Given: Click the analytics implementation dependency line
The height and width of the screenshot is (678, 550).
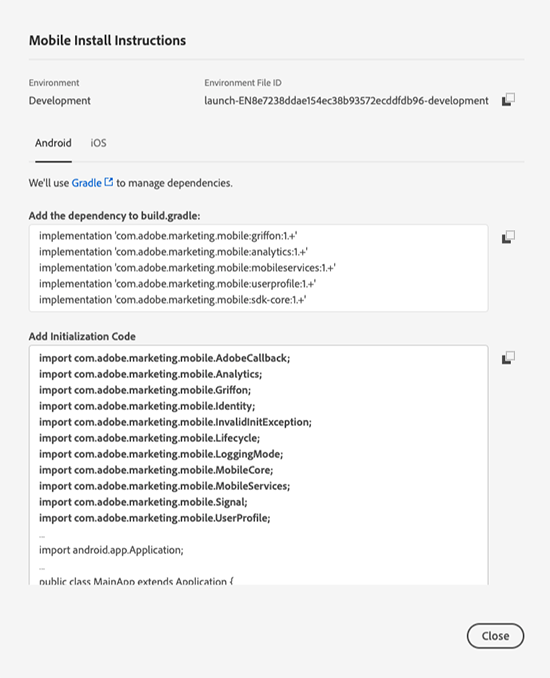Looking at the screenshot, I should [173, 252].
